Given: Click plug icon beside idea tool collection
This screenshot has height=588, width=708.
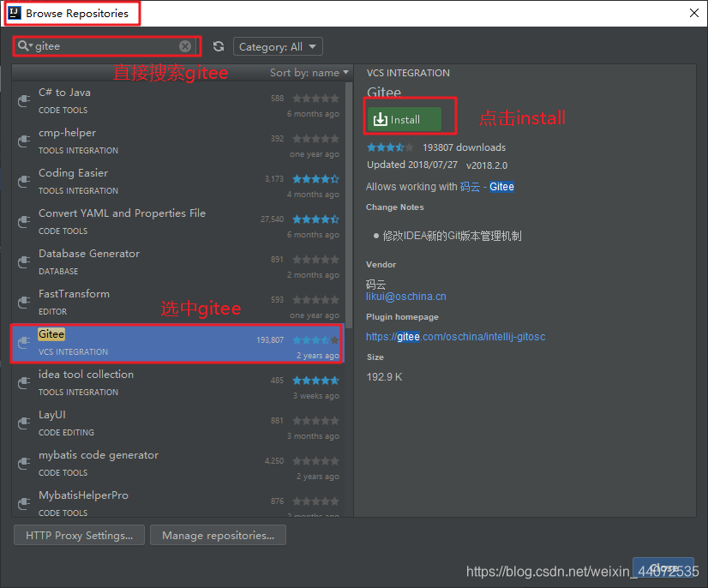Looking at the screenshot, I should pyautogui.click(x=24, y=383).
